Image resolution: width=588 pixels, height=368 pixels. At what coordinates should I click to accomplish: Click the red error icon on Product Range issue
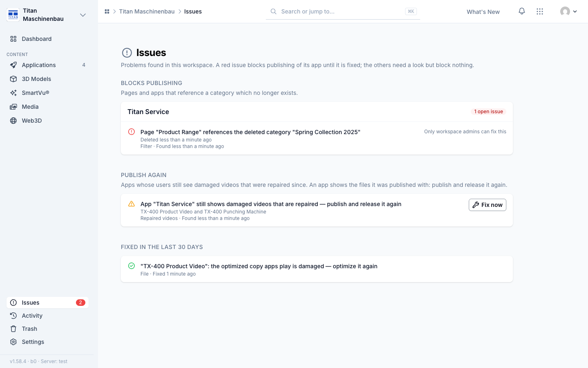point(131,132)
